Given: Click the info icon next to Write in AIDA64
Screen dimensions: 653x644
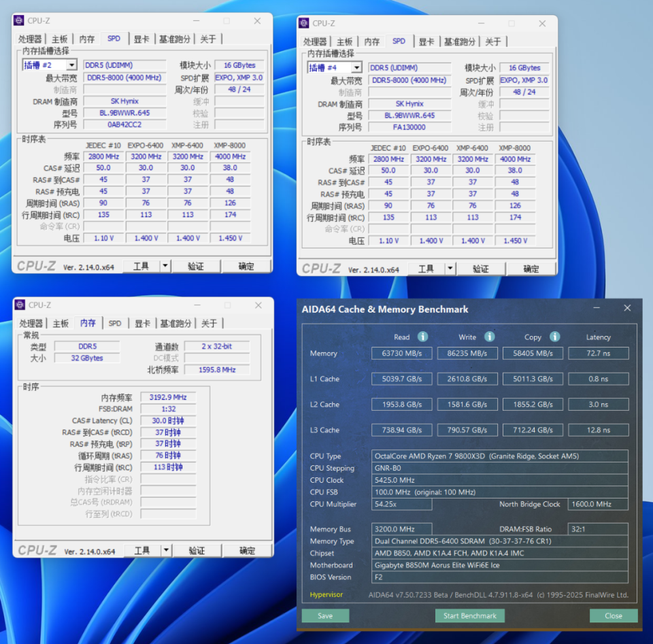Looking at the screenshot, I should pyautogui.click(x=489, y=337).
